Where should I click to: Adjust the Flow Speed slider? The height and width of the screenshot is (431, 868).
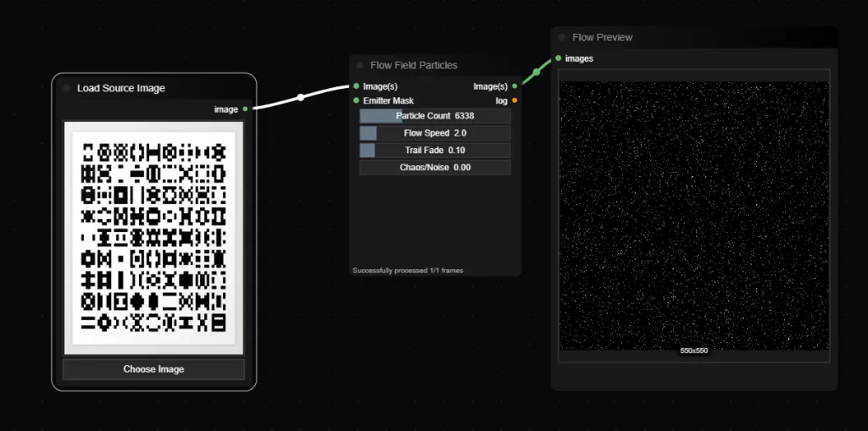coord(435,133)
